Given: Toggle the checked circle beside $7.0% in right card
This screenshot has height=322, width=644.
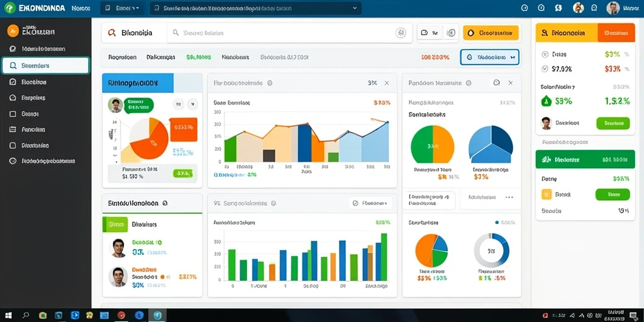Looking at the screenshot, I should [x=545, y=69].
